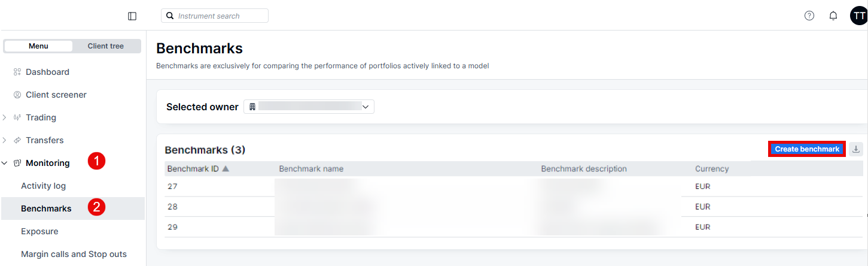Switch to Menu view toggle

coord(38,46)
